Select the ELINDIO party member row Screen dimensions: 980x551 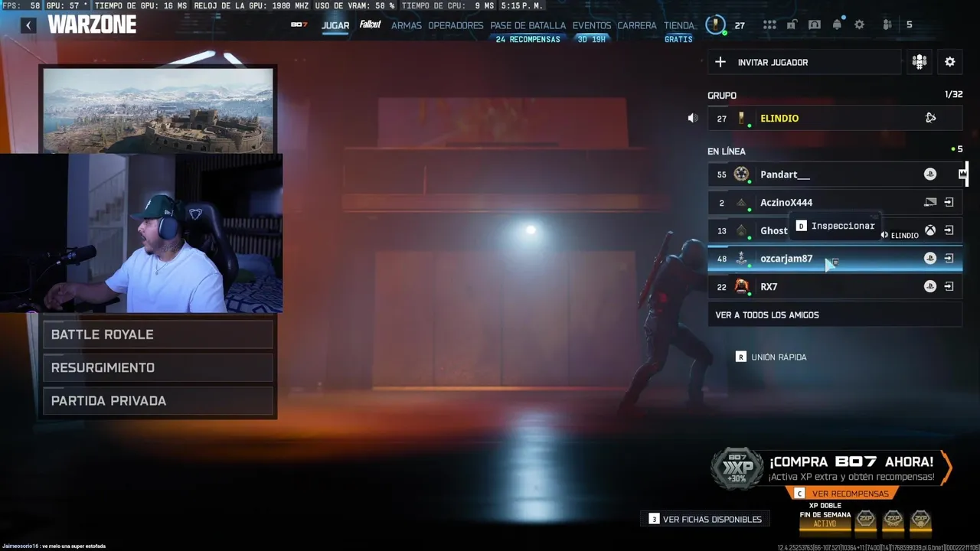[835, 118]
